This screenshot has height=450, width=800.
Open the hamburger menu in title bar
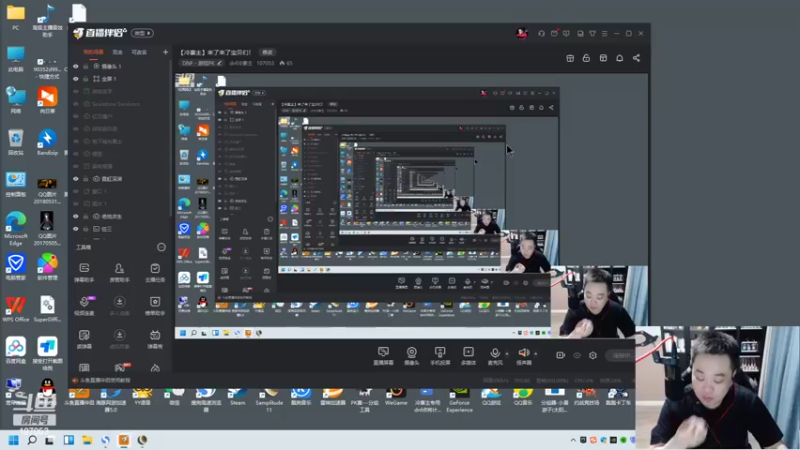(x=605, y=33)
